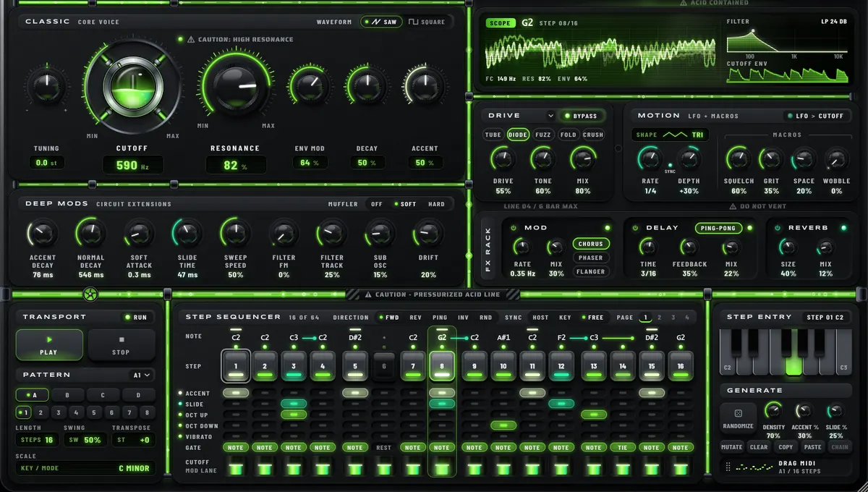This screenshot has height=492, width=868.
Task: Click the Stop square icon in Transport
Action: 122,339
